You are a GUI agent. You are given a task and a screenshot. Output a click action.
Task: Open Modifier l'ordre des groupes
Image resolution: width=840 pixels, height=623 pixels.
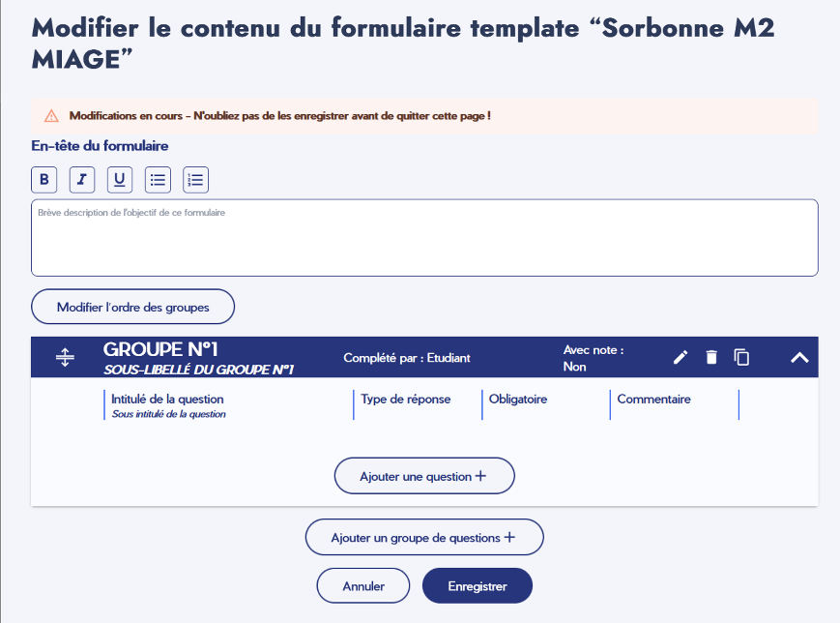pos(132,307)
